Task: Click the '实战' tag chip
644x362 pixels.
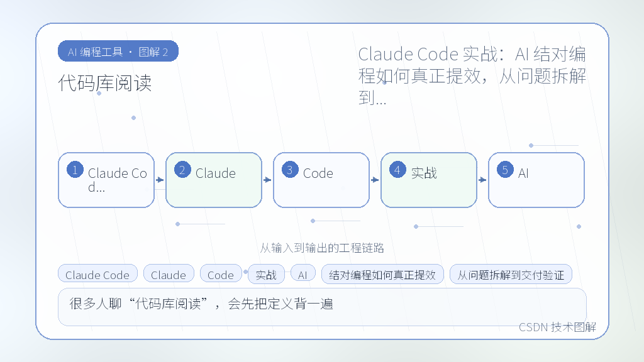Action: coord(266,275)
